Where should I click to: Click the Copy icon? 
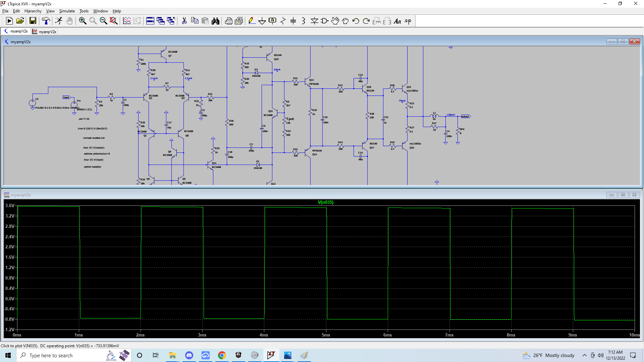click(195, 21)
